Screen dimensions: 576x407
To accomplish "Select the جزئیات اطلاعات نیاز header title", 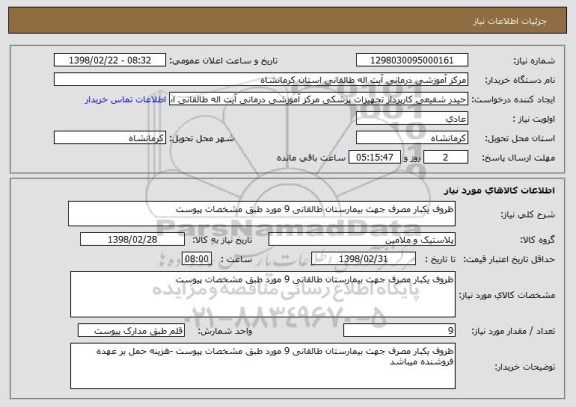I will click(x=510, y=21).
